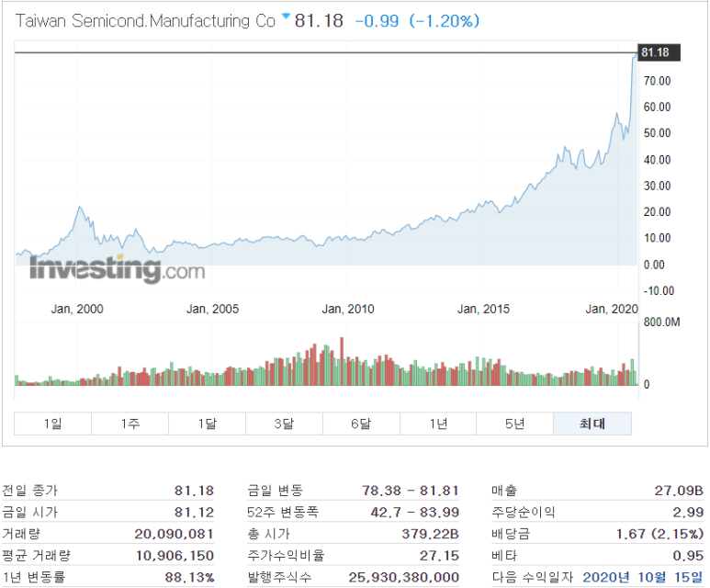The width and height of the screenshot is (710, 588).
Task: Click the 발행주식수 value 25,930,380,000
Action: [x=404, y=577]
